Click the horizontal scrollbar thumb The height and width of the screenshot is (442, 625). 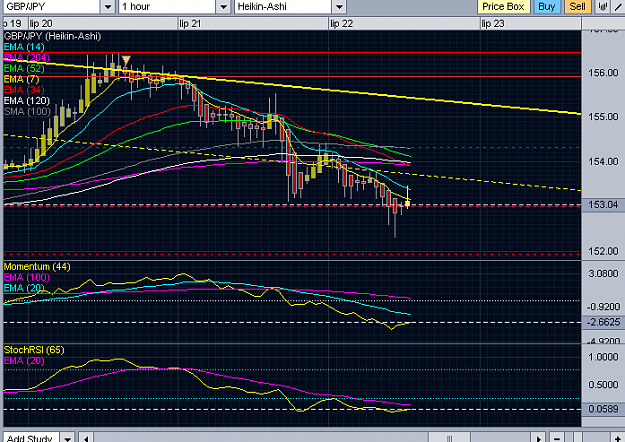pyautogui.click(x=449, y=438)
